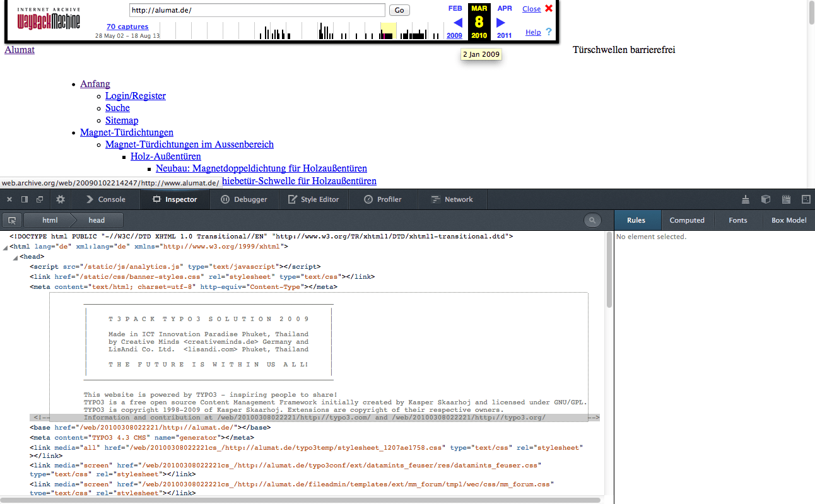Click the TYPO3 comment block
Screen dimensions: 815x504
click(319, 357)
